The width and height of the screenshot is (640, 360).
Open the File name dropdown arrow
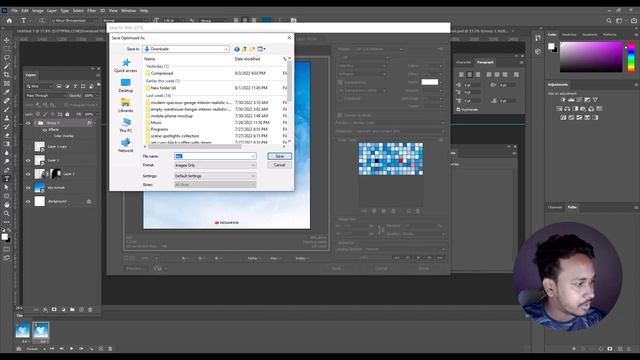[253, 156]
